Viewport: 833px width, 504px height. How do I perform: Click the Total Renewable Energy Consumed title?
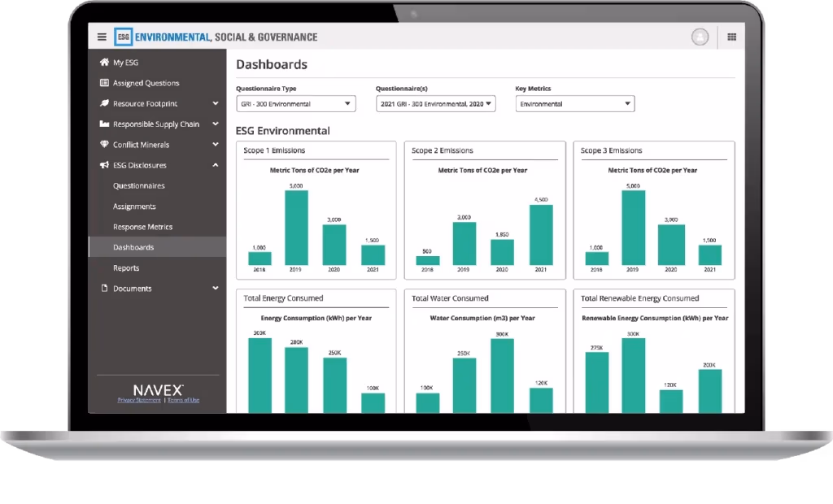(x=639, y=298)
